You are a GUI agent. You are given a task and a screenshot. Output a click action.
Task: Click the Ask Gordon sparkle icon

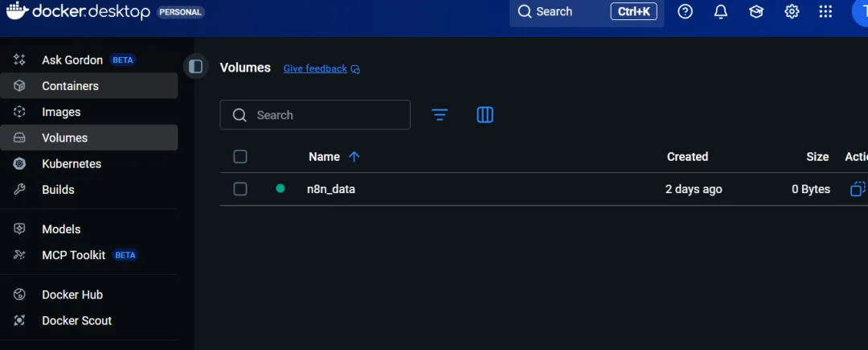click(x=19, y=60)
